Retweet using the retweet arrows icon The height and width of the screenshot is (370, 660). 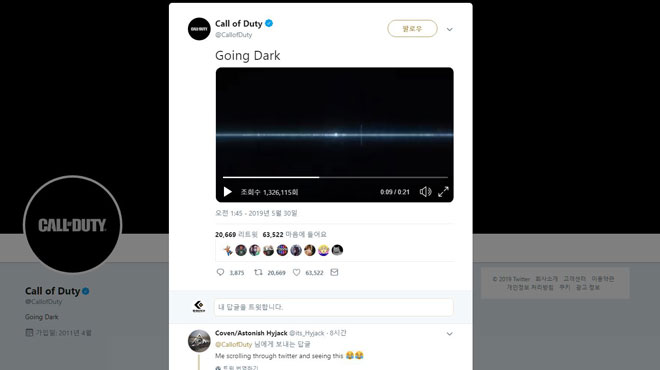click(x=258, y=272)
